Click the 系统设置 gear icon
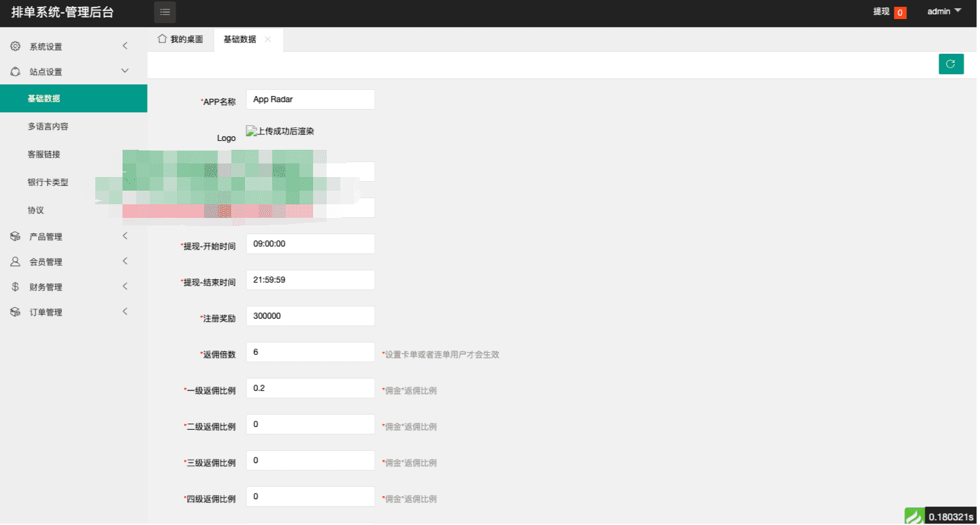 [x=15, y=46]
